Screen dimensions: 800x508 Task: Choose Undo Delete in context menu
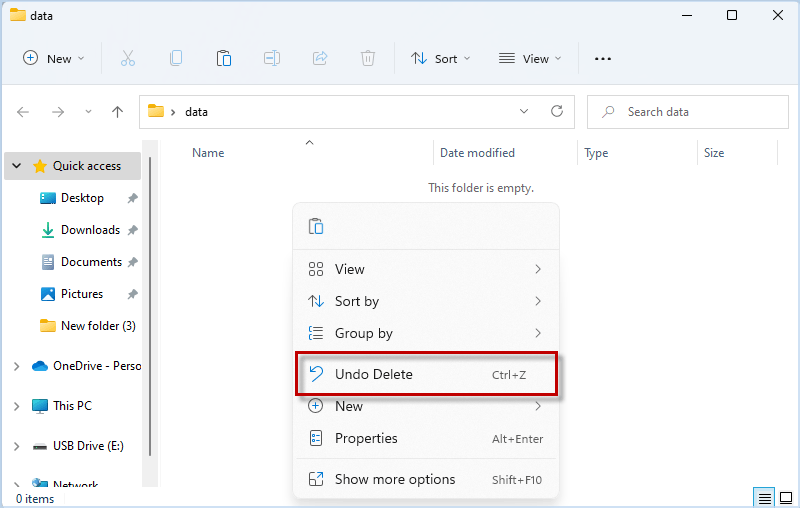tap(426, 374)
